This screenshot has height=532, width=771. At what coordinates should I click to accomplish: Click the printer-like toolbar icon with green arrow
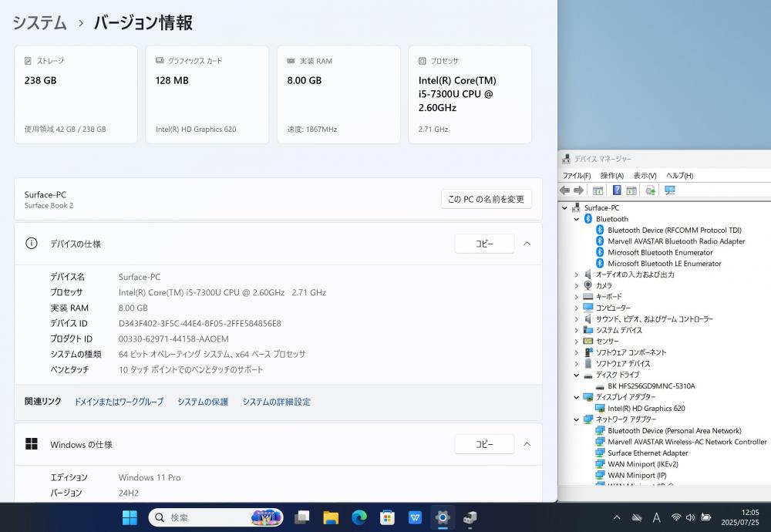click(x=651, y=190)
